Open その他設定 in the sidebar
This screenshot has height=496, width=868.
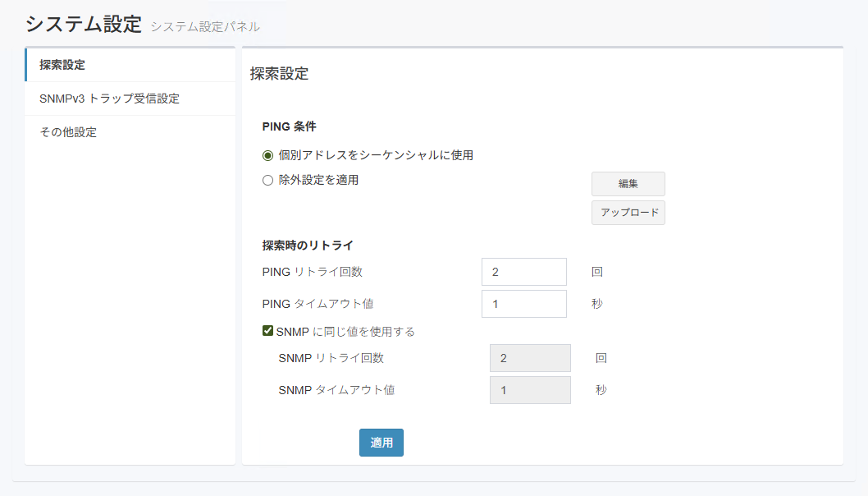click(68, 132)
